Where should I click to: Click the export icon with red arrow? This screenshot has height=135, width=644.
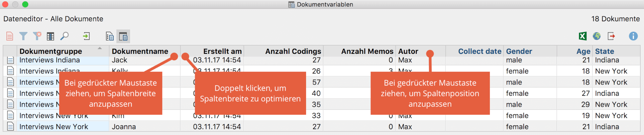click(x=611, y=36)
